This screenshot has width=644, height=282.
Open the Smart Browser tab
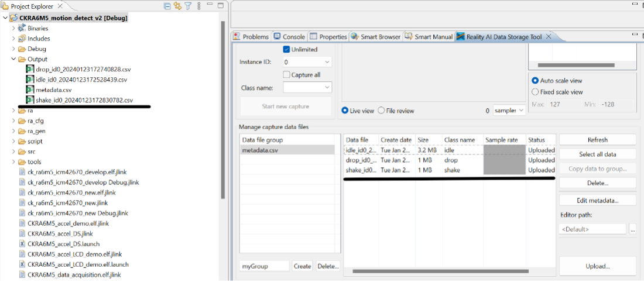[x=376, y=36]
